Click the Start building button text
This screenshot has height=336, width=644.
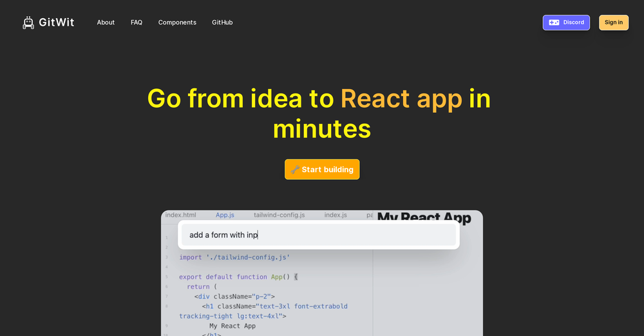pos(327,170)
